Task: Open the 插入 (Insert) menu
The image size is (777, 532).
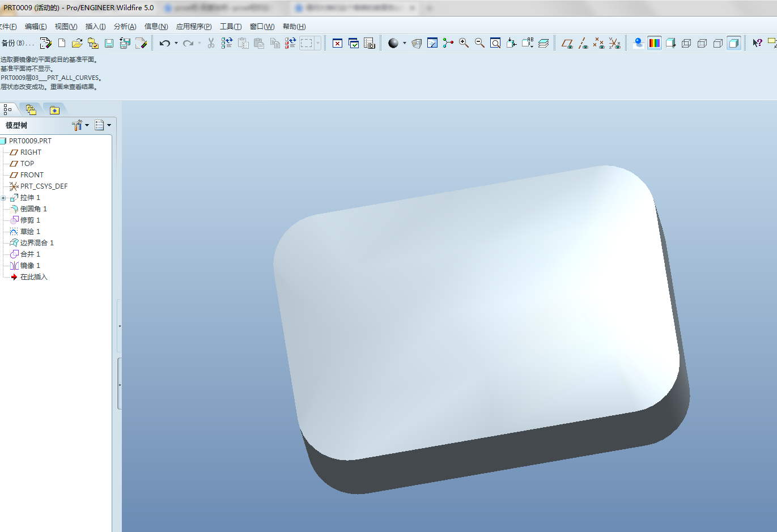Action: pyautogui.click(x=95, y=27)
